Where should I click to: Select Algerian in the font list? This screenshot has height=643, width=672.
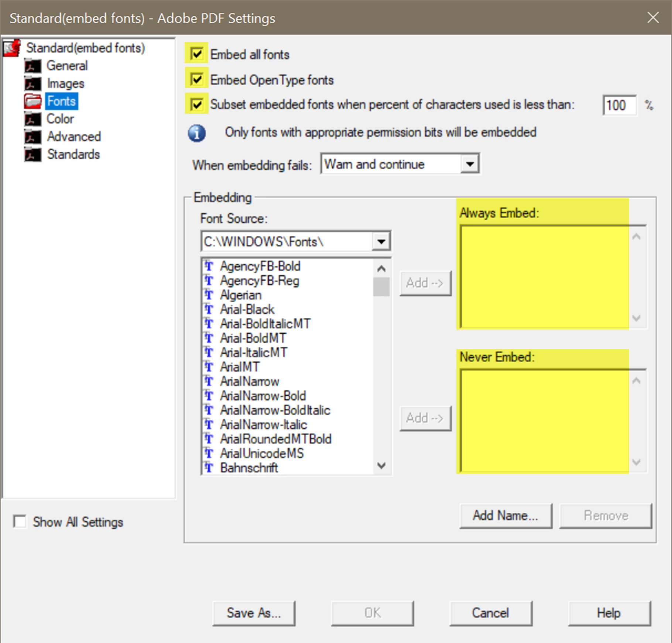[x=241, y=295]
